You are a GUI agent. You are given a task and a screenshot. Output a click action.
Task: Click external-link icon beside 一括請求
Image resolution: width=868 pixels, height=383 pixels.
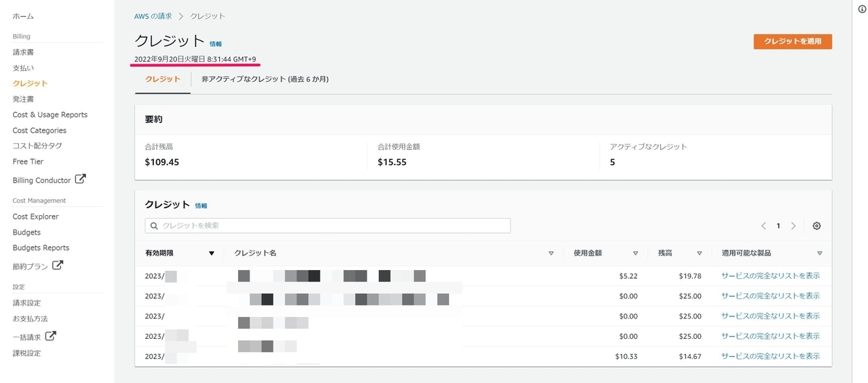tap(51, 336)
